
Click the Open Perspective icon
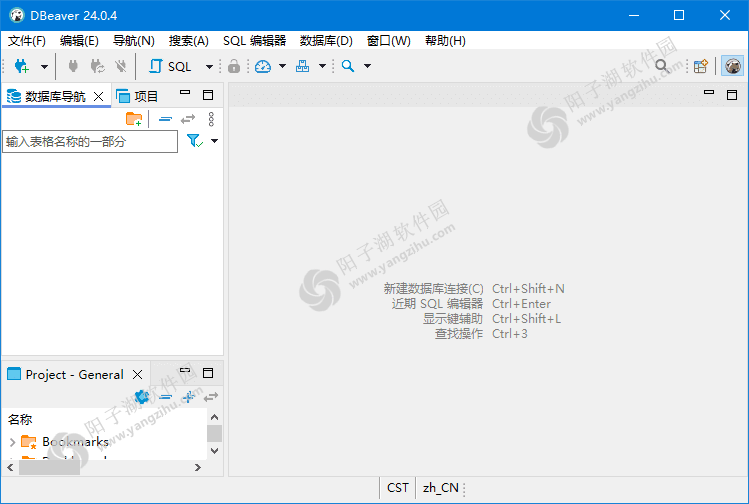click(701, 66)
